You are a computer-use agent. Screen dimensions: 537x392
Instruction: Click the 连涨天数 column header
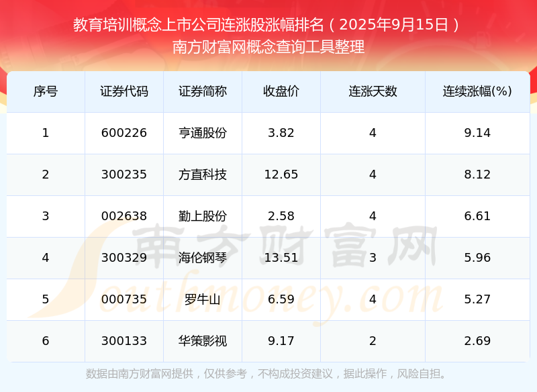(373, 91)
